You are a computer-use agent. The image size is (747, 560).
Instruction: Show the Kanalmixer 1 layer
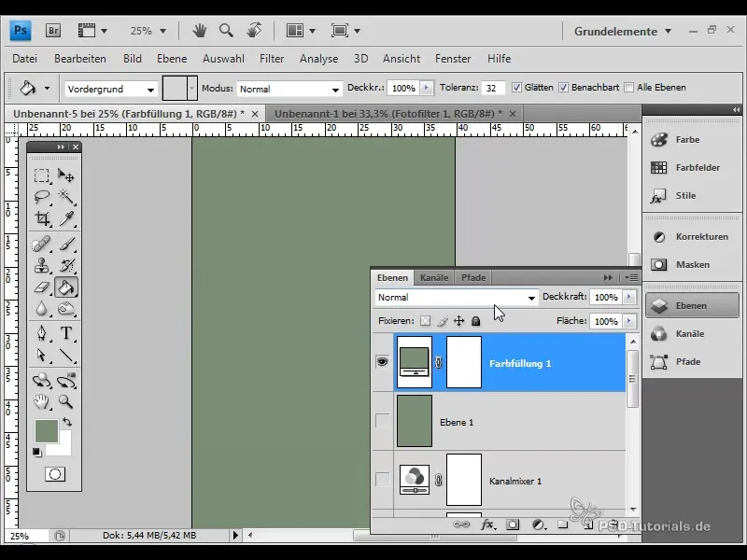[382, 480]
